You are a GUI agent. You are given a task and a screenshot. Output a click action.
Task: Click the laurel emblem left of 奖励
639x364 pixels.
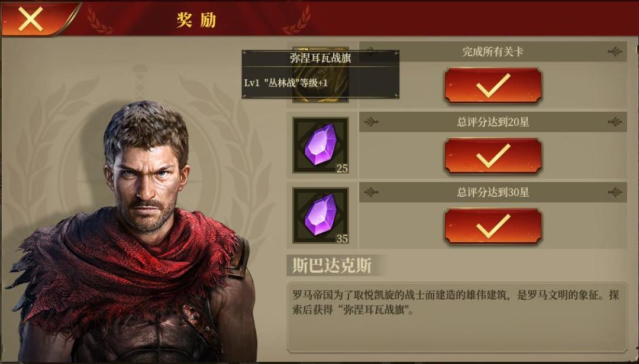coord(99,20)
